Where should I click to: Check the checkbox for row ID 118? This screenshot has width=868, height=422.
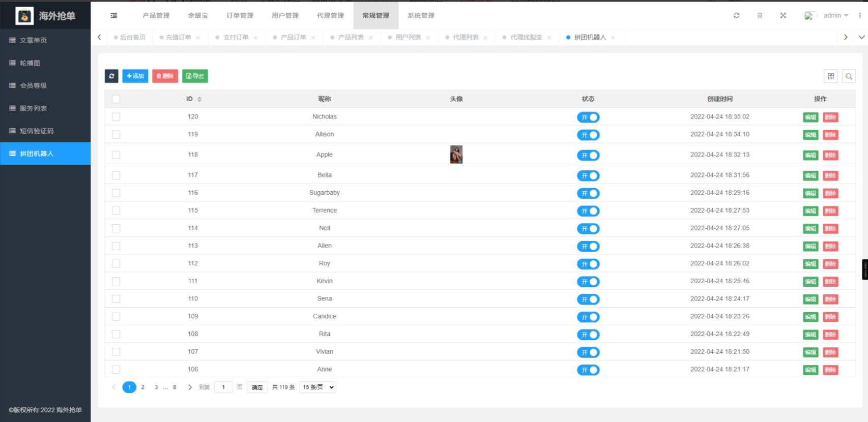click(x=116, y=155)
